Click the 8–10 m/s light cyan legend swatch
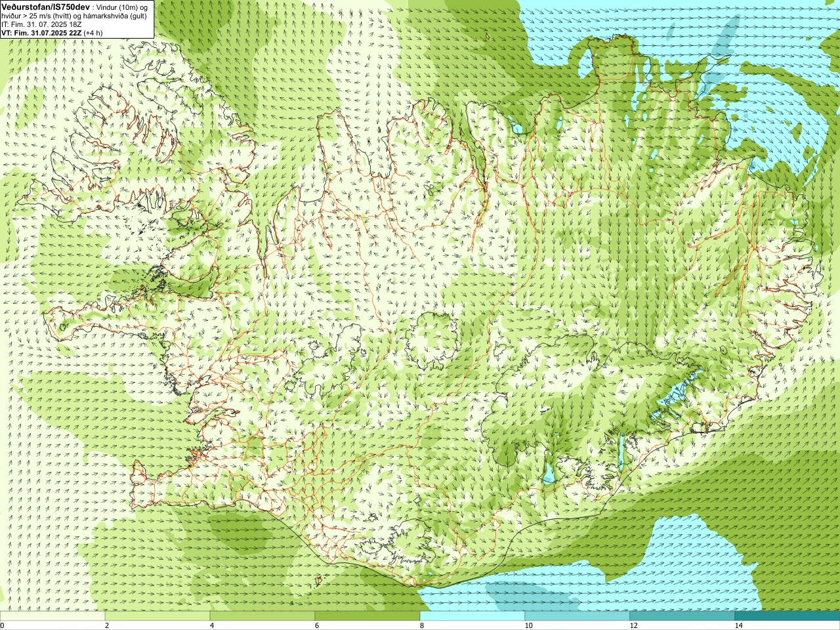840x630 pixels. point(472,616)
